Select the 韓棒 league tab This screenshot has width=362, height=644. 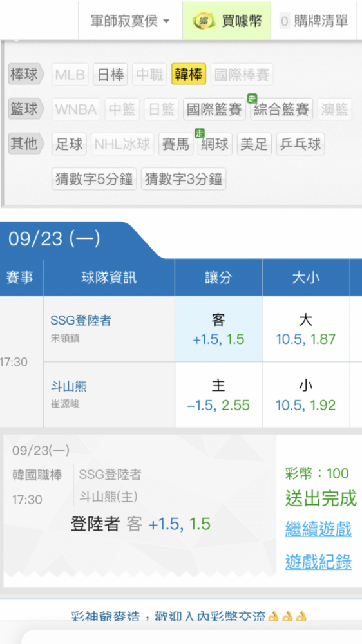point(189,74)
